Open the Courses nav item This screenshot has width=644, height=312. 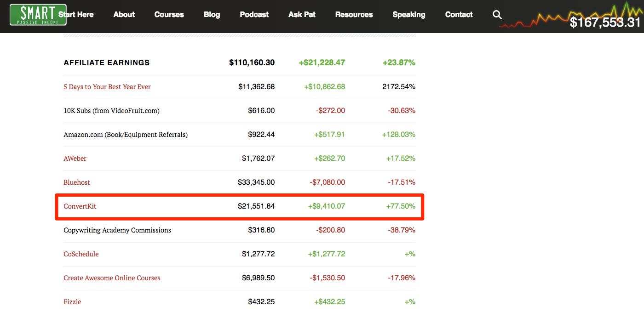169,15
